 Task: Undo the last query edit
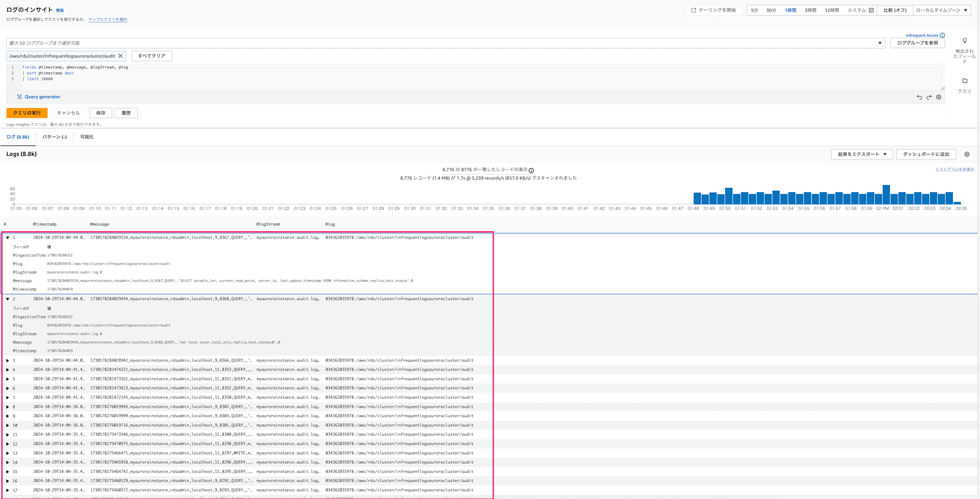pos(919,97)
